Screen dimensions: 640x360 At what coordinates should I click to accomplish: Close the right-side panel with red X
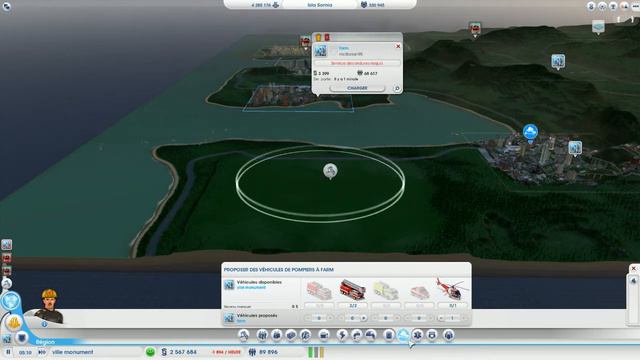(x=633, y=268)
